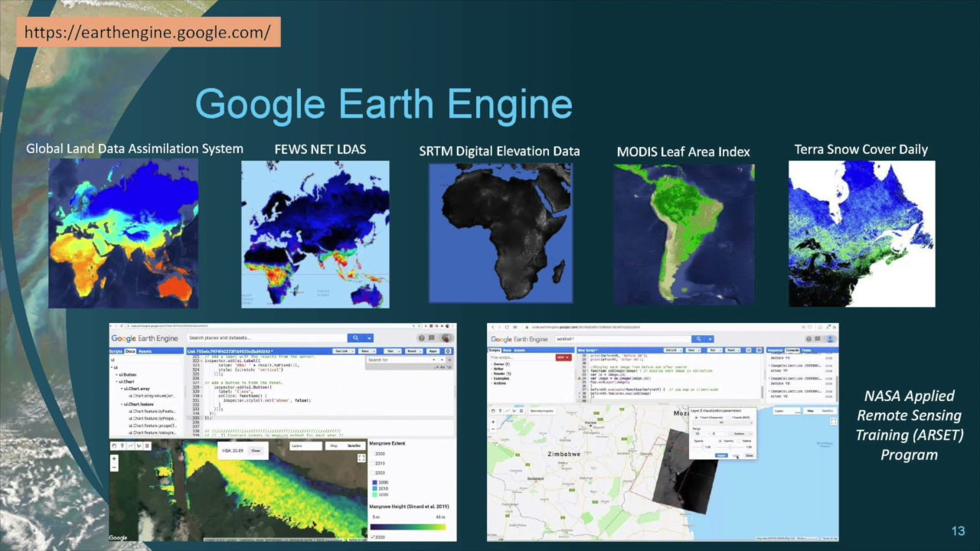The width and height of the screenshot is (980, 551).
Task: Switch to Scripts tab in left screenshot
Action: (116, 351)
